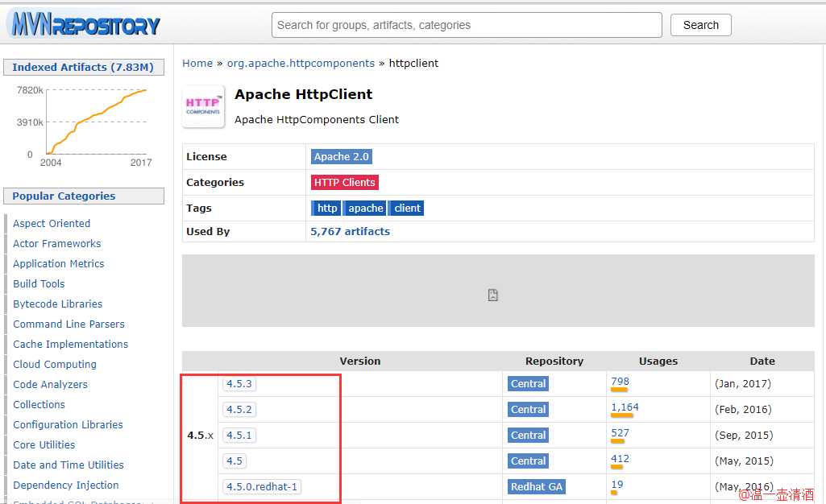
Task: Open Bytecode Libraries category
Action: [x=58, y=304]
